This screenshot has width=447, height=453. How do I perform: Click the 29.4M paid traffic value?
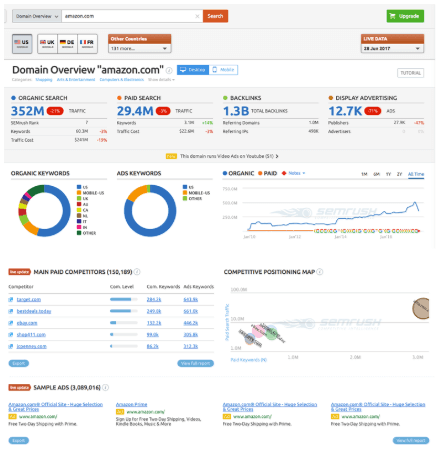[135, 111]
